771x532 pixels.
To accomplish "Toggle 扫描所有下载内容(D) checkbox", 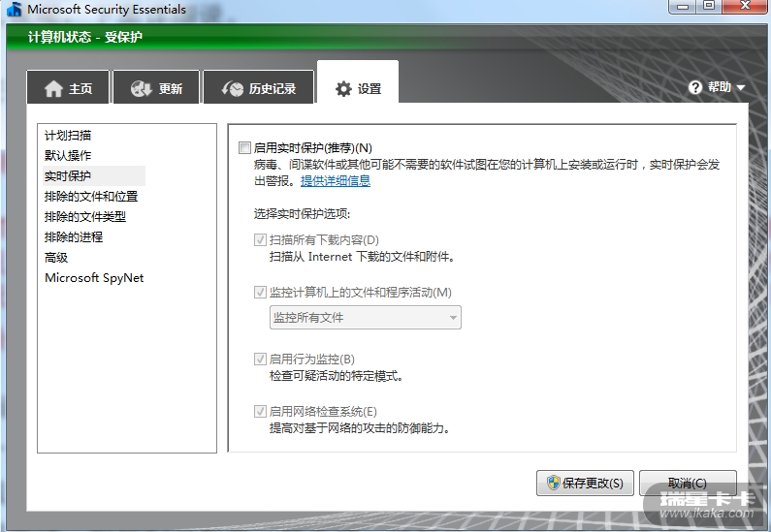I will point(260,239).
